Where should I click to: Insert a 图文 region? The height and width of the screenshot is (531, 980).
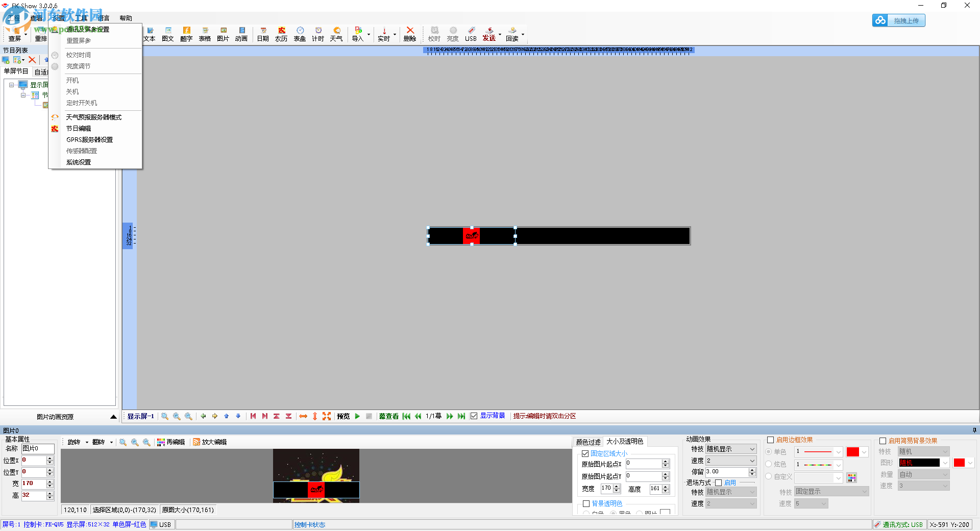coord(168,34)
